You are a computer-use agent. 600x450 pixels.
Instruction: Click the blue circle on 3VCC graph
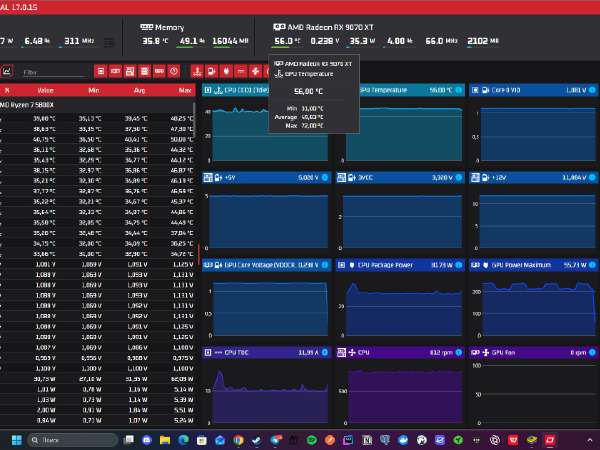[458, 178]
